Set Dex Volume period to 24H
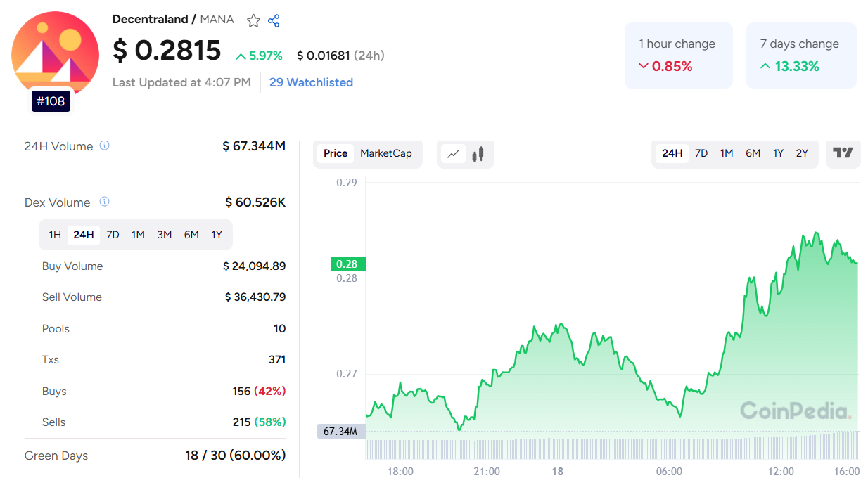Screen dimensions: 868x478 point(84,235)
